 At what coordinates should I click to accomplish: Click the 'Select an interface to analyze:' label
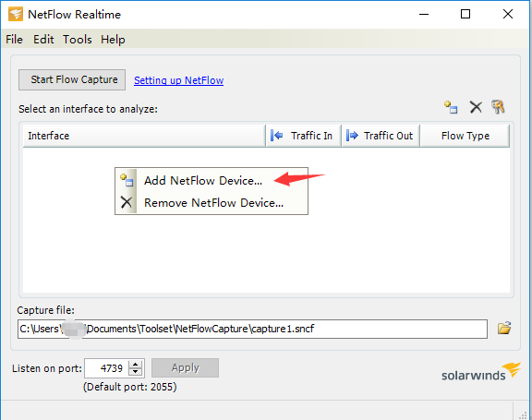pyautogui.click(x=89, y=109)
